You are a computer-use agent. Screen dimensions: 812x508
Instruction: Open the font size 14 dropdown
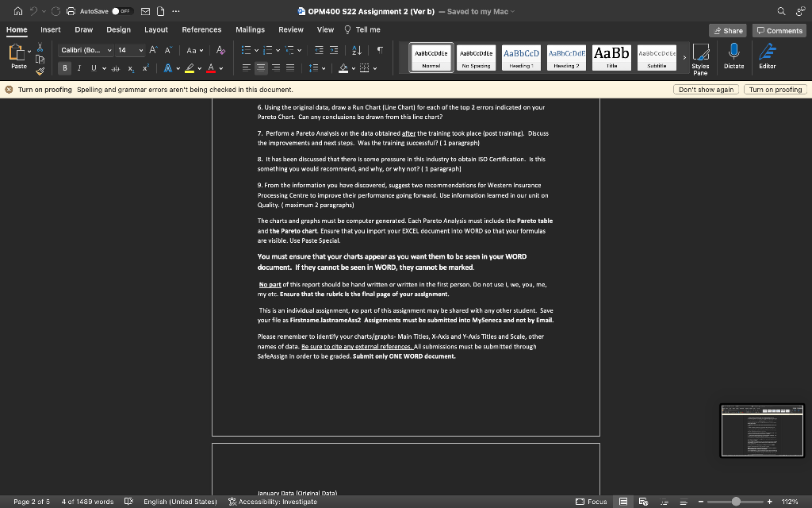coord(129,50)
